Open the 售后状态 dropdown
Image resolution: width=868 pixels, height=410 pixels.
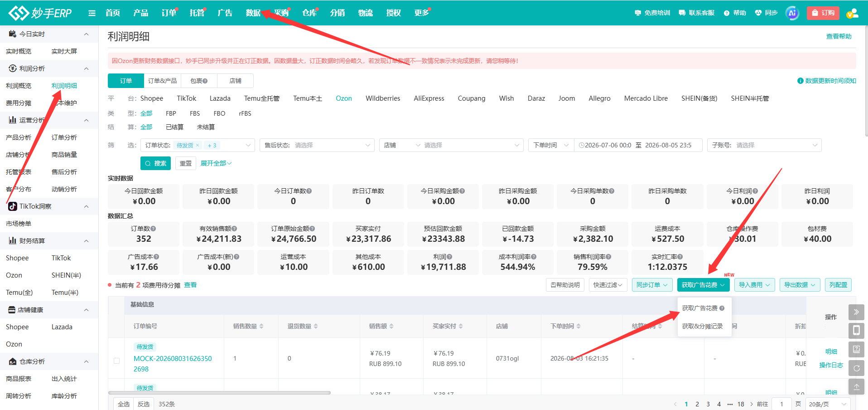point(317,145)
